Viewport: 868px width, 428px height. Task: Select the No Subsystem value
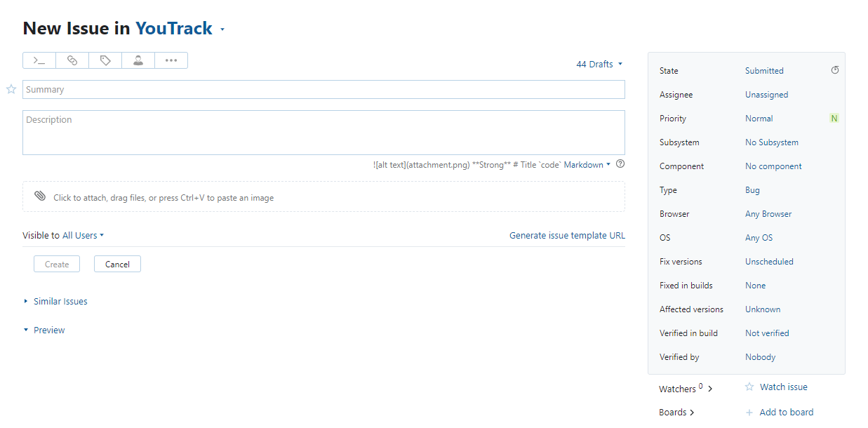pos(772,142)
